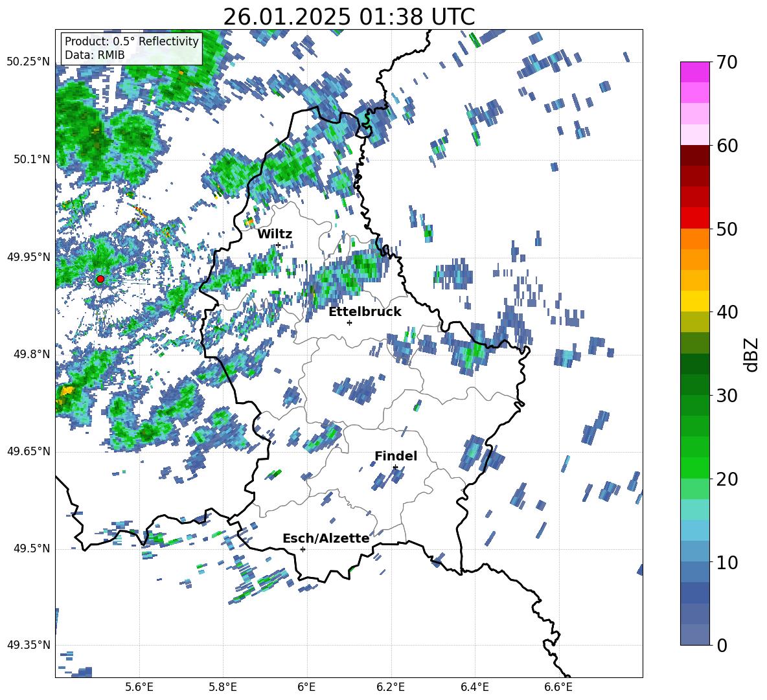Click the 20 label on the colorbar
Screen dimensions: 767x700
click(727, 479)
